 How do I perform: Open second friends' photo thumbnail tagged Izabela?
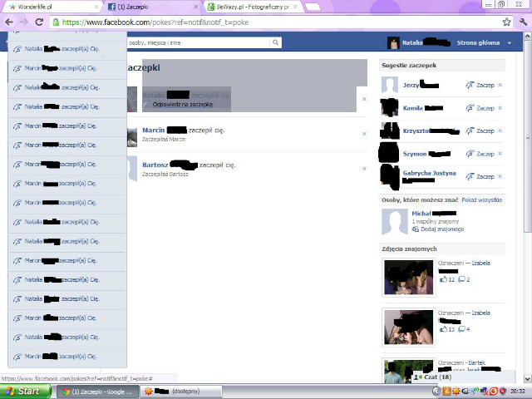click(408, 327)
